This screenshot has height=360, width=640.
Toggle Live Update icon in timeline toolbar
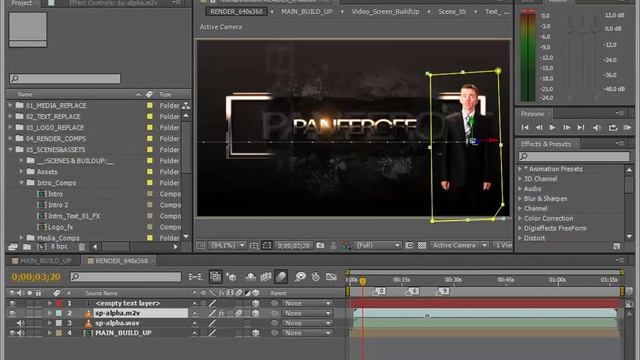coord(215,277)
